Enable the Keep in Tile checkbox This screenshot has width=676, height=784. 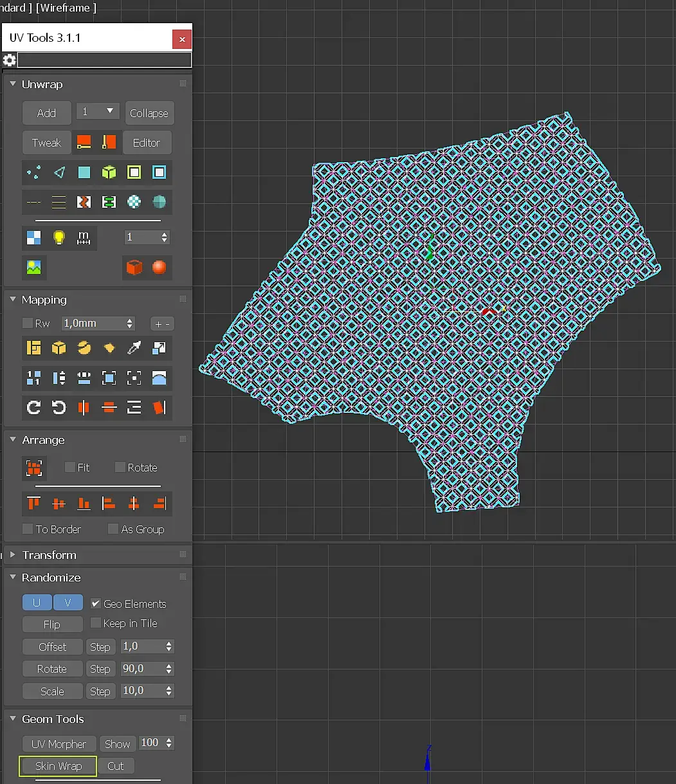tap(95, 623)
